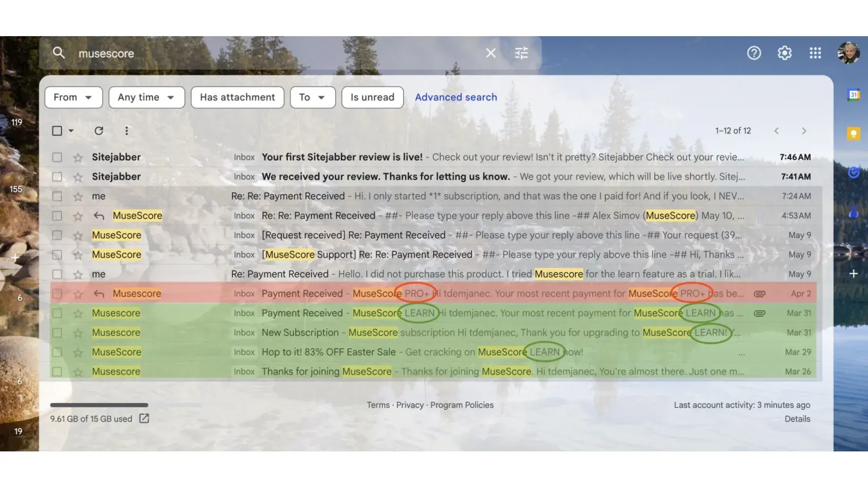Star the 7:24 AM email from me

(78, 197)
